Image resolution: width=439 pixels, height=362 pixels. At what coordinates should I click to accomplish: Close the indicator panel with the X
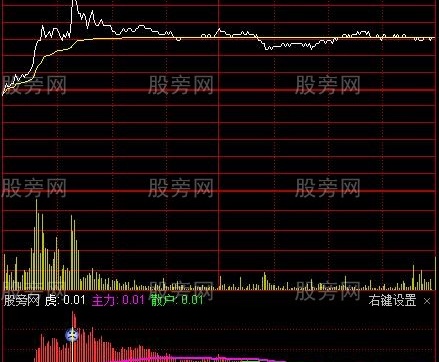(x=427, y=301)
